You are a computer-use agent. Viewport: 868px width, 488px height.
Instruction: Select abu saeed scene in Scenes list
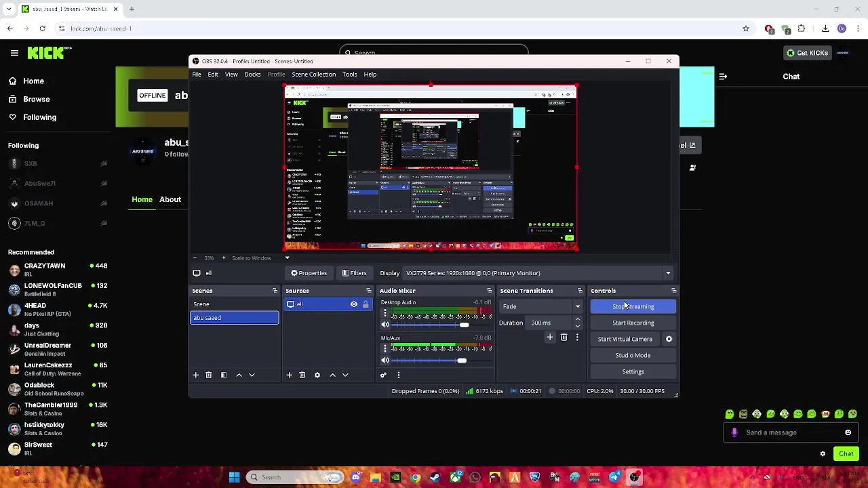[234, 318]
